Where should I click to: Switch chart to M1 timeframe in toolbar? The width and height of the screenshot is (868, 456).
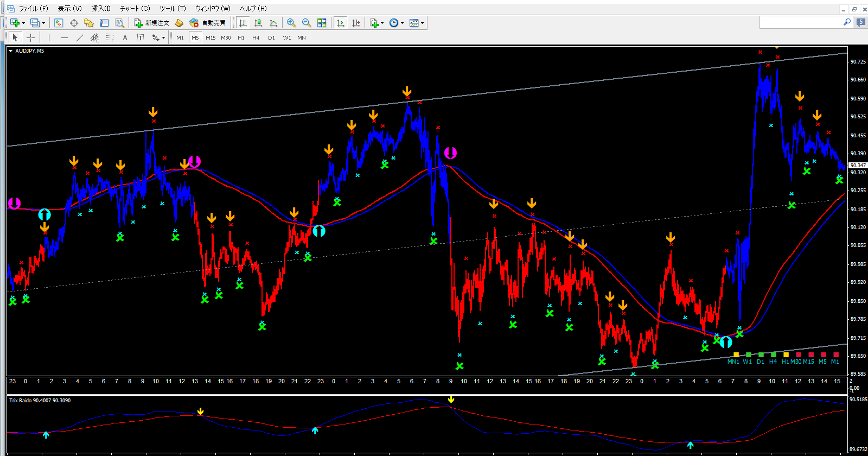(x=180, y=37)
